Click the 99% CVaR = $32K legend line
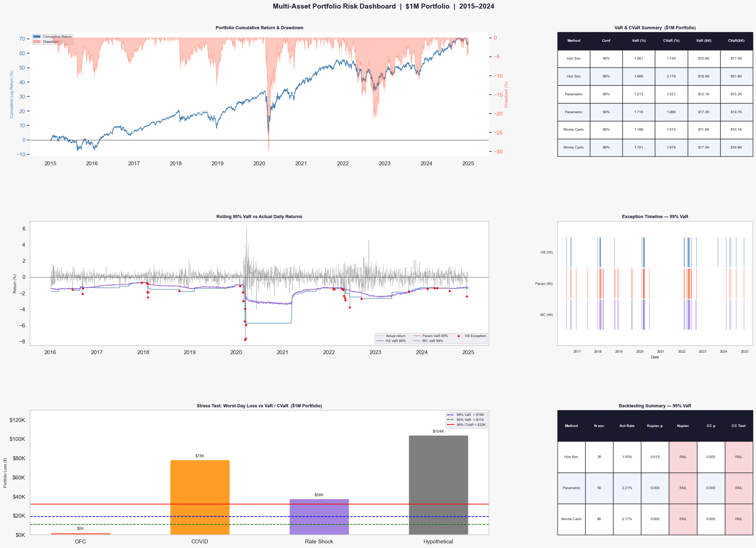Screen dimensions: 756x548 pos(451,425)
